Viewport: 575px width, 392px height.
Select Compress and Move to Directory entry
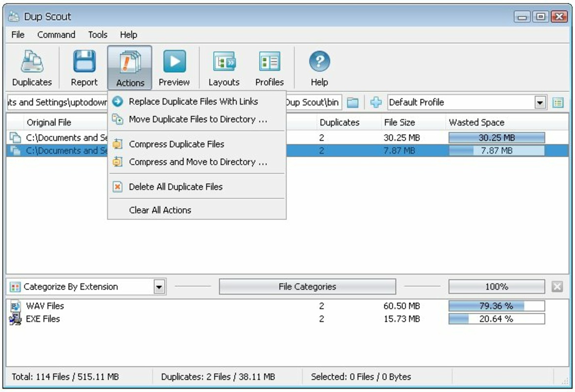pos(197,162)
